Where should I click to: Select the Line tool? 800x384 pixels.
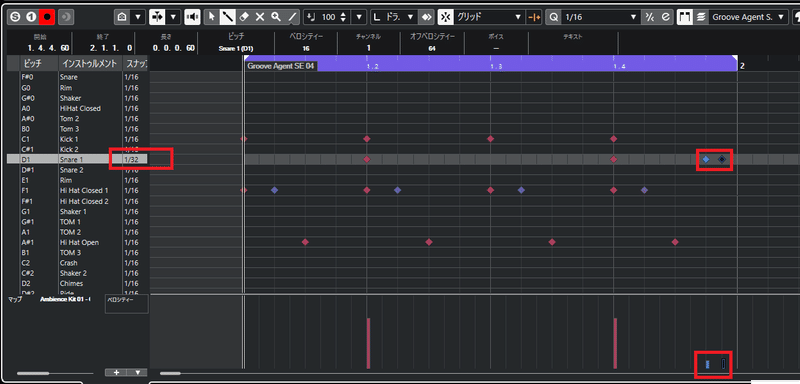coord(292,17)
